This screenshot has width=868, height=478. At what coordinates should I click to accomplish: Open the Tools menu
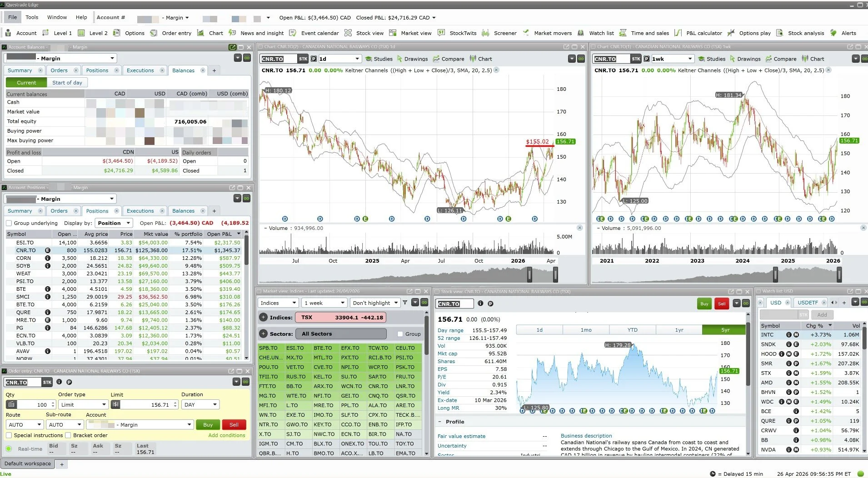click(x=32, y=17)
